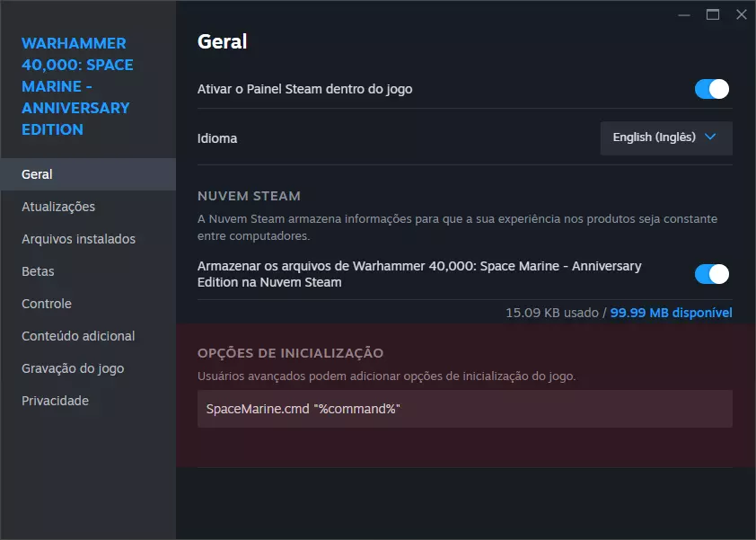The height and width of the screenshot is (540, 756).
Task: Open the English (Inglês) language dropdown
Action: (665, 138)
